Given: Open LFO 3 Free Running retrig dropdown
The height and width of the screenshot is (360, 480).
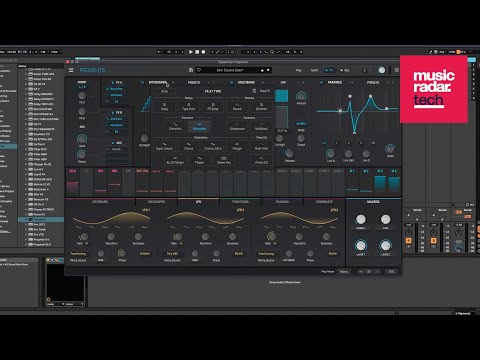Looking at the screenshot, I should (266, 254).
